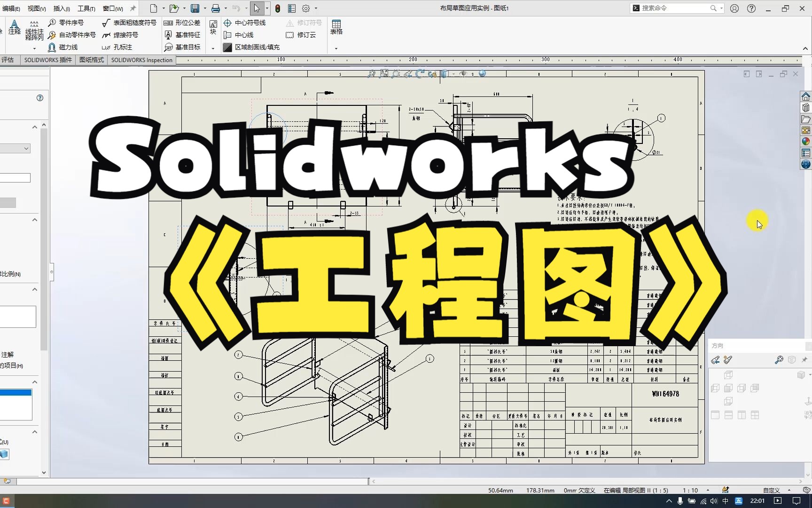Screen dimensions: 812x508
Task: Open the 编辑(E) menu
Action: 10,8
